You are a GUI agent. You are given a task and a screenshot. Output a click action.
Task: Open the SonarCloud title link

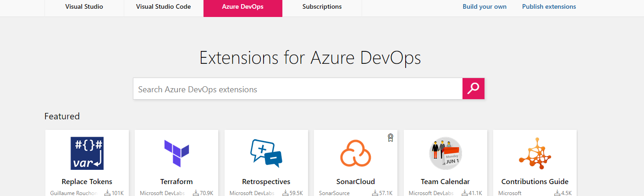point(356,182)
